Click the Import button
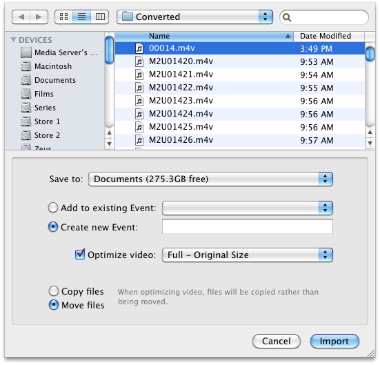This screenshot has height=365, width=380. (x=334, y=341)
